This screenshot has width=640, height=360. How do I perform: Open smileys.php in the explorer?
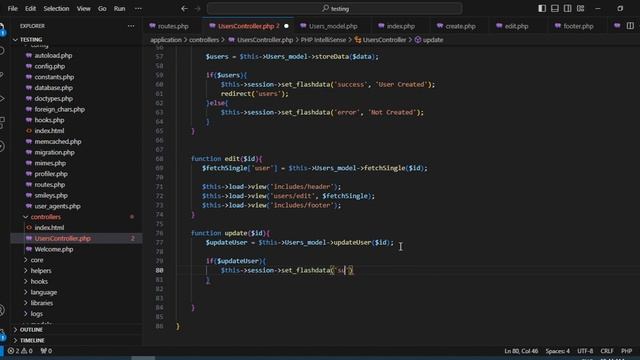click(51, 196)
